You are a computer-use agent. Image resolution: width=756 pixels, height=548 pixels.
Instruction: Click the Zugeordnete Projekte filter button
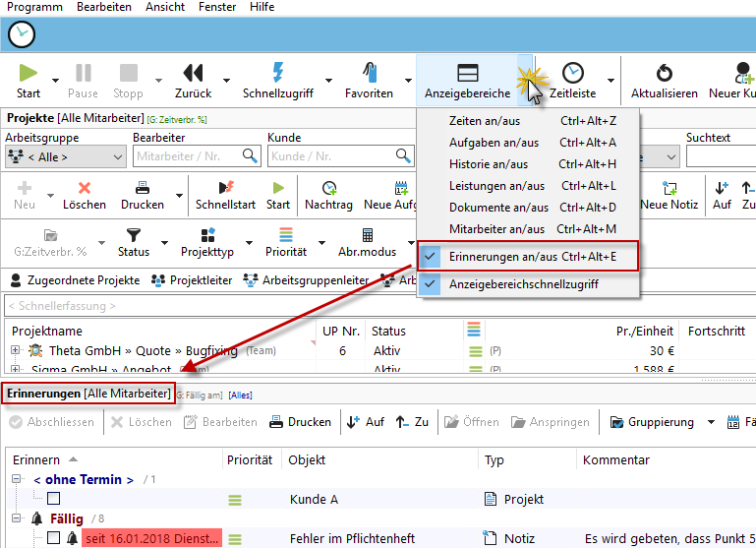tap(75, 280)
